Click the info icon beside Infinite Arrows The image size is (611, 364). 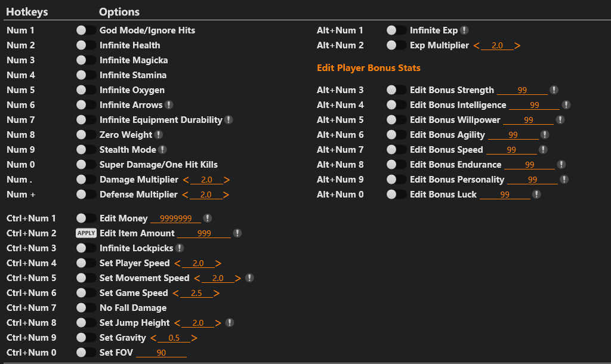pyautogui.click(x=169, y=105)
